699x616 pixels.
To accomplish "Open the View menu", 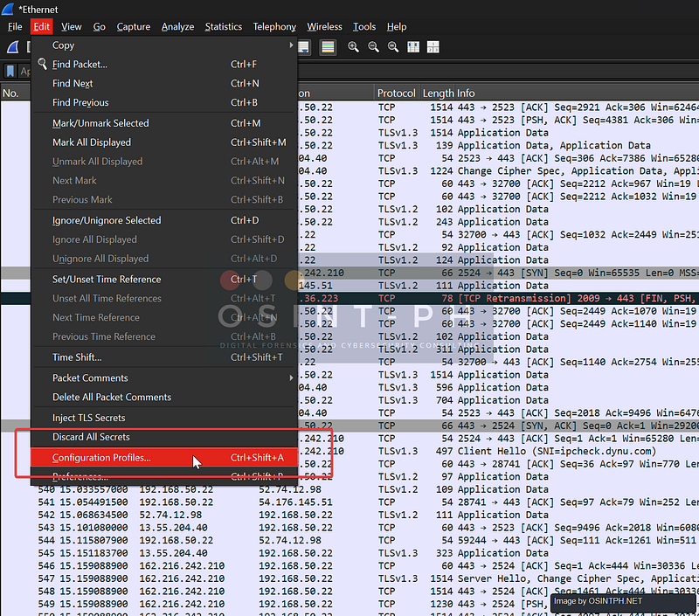I will tap(72, 27).
